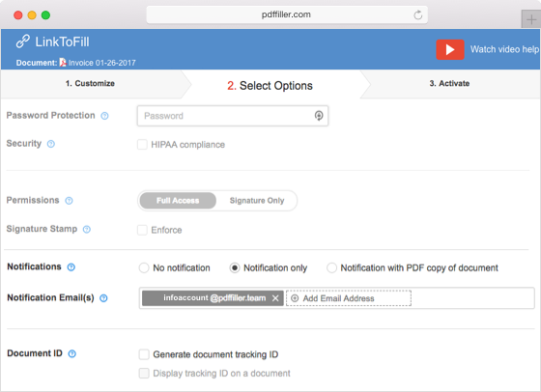
Task: Show help for Permissions
Action: tap(69, 201)
